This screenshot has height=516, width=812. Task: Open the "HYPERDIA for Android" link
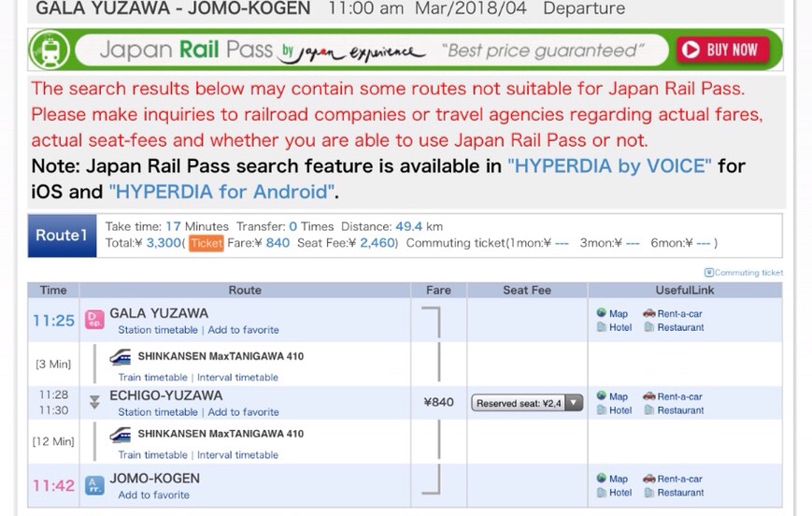point(221,192)
